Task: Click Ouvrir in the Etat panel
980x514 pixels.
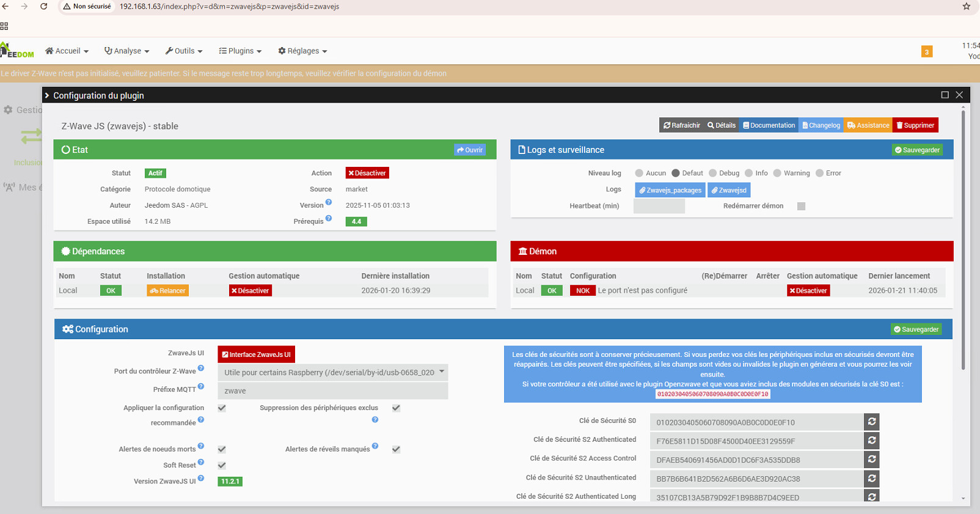Action: [x=470, y=150]
